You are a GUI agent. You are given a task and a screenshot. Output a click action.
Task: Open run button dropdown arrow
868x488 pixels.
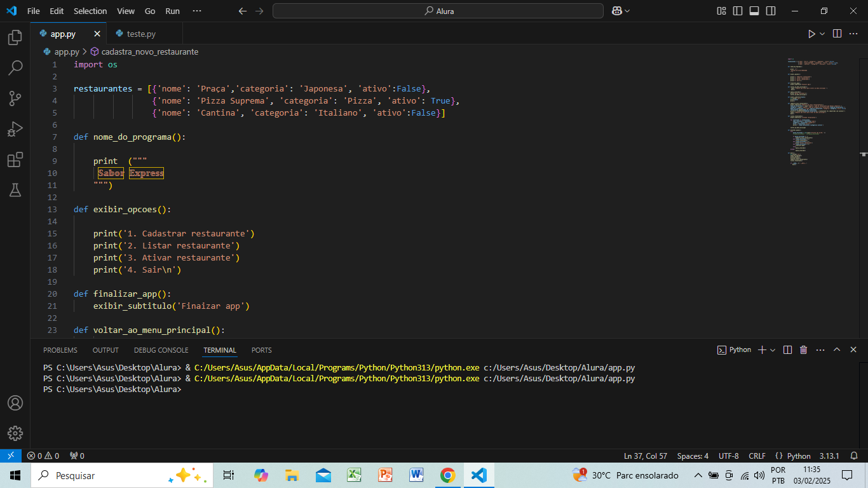pos(822,34)
